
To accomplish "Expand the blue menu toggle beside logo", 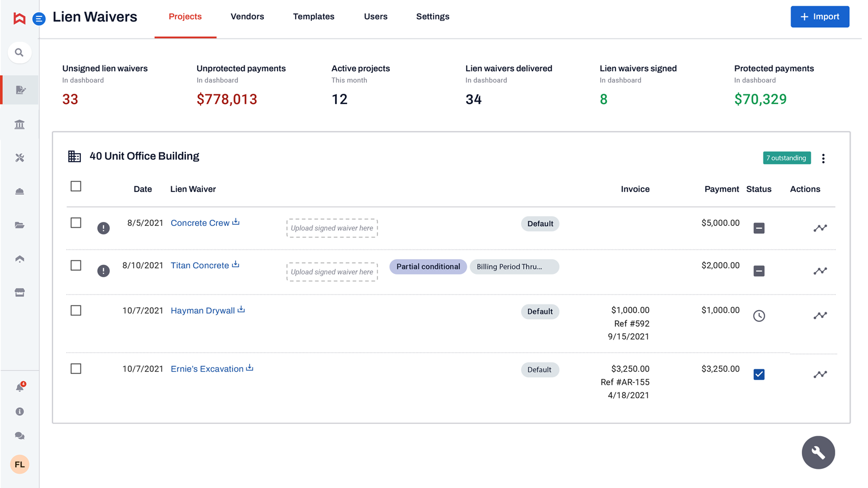I will click(39, 19).
